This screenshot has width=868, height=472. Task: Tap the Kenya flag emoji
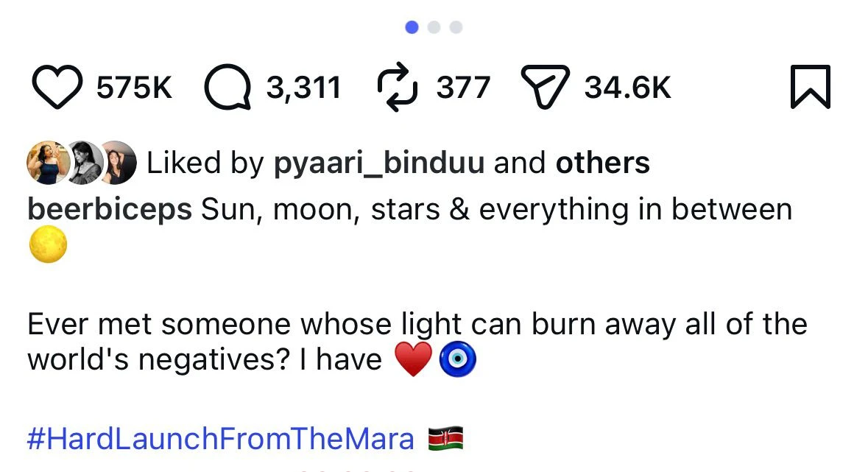(445, 440)
